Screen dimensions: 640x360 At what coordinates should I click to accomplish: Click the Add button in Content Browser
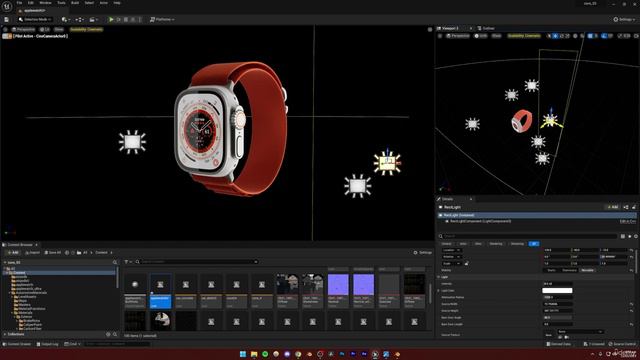[x=13, y=253]
